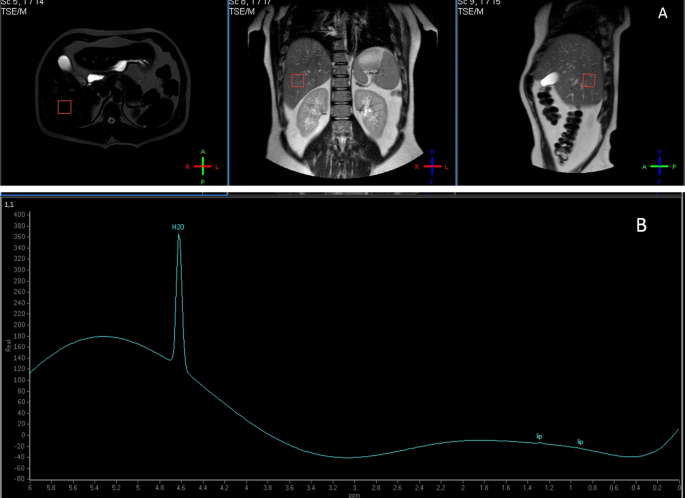685x498 pixels.
Task: Click the axial view orientation cross marker
Action: coord(203,166)
